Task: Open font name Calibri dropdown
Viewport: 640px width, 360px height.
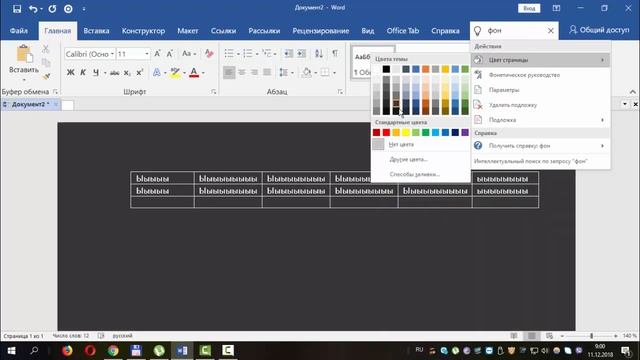Action: [x=112, y=54]
